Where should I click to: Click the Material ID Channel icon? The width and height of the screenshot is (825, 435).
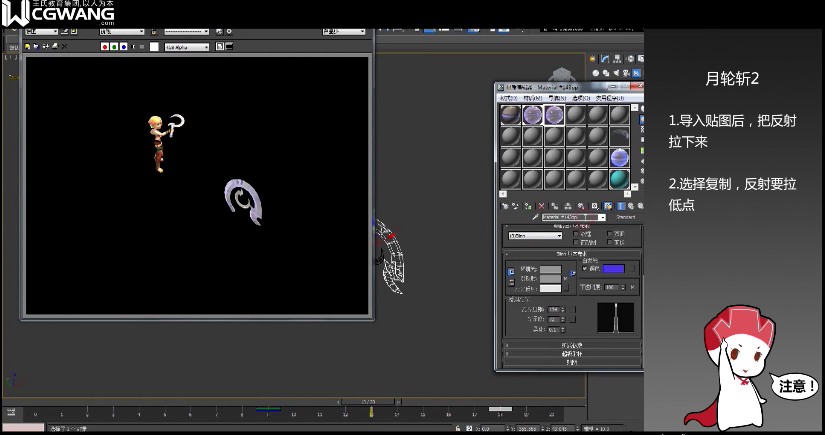[x=595, y=206]
